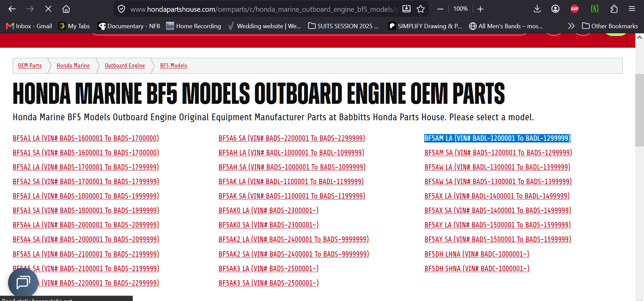This screenshot has width=644, height=301.
Task: Go back to the previous page
Action: click(x=12, y=9)
